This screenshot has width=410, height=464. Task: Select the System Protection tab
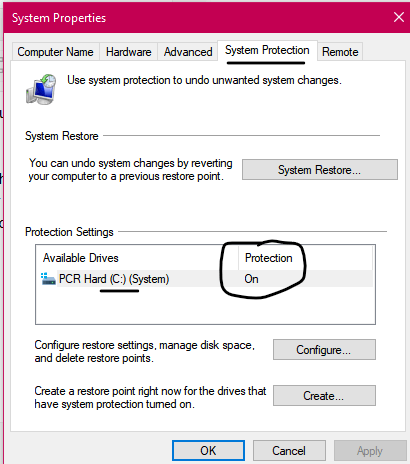(x=267, y=51)
